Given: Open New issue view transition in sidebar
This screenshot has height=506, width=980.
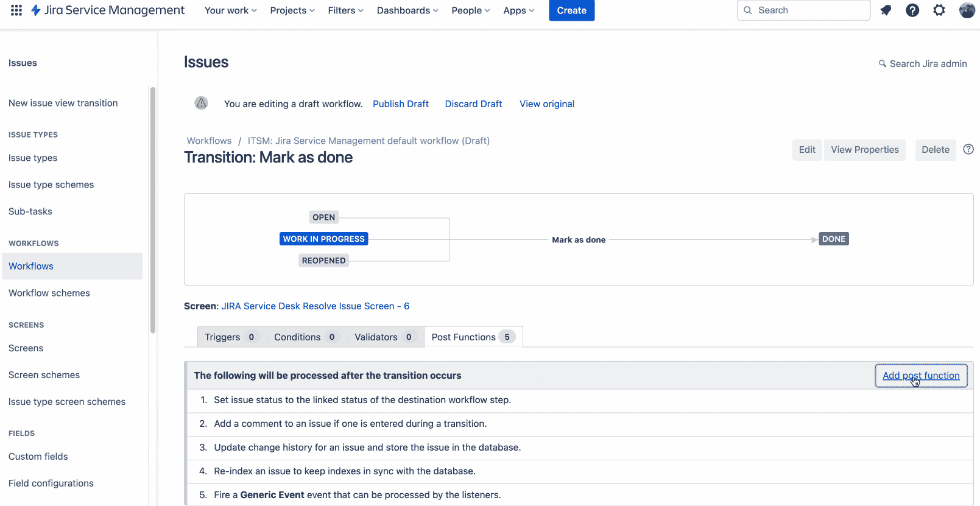Looking at the screenshot, I should click(x=63, y=103).
